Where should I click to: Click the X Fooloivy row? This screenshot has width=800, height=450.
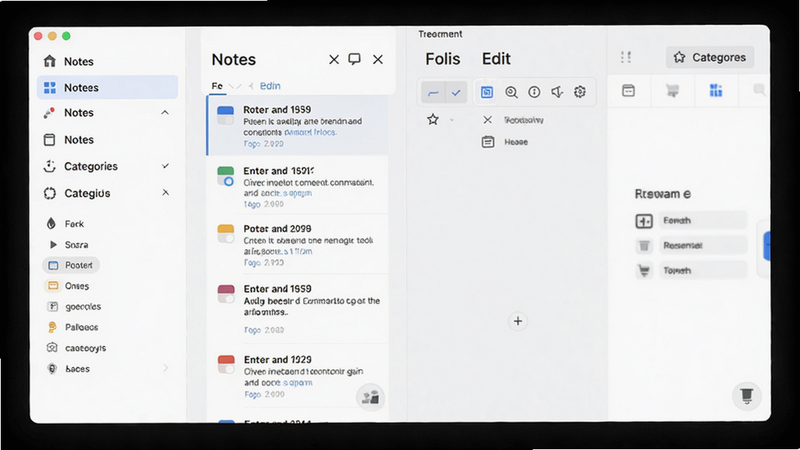point(512,120)
